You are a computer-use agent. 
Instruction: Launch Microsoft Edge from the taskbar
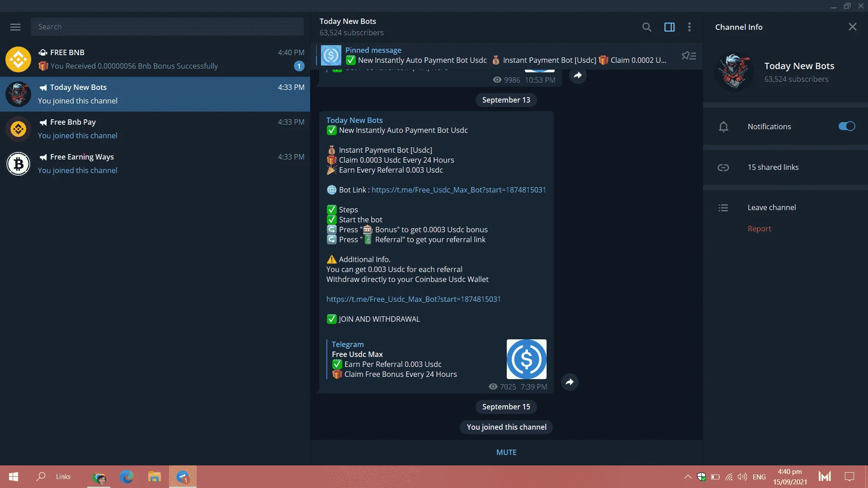tap(127, 477)
